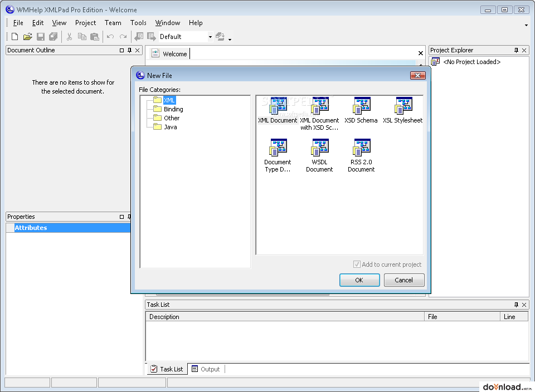
Task: Open the File menu
Action: pyautogui.click(x=18, y=23)
